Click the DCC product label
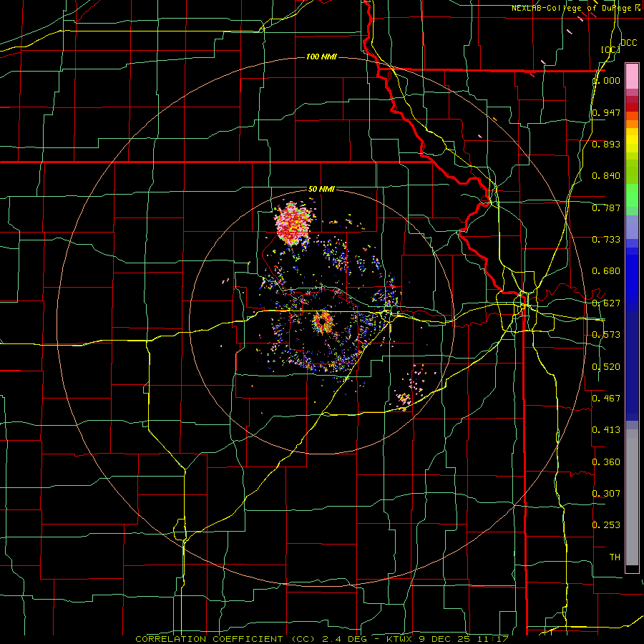The image size is (644, 644). coord(629,43)
